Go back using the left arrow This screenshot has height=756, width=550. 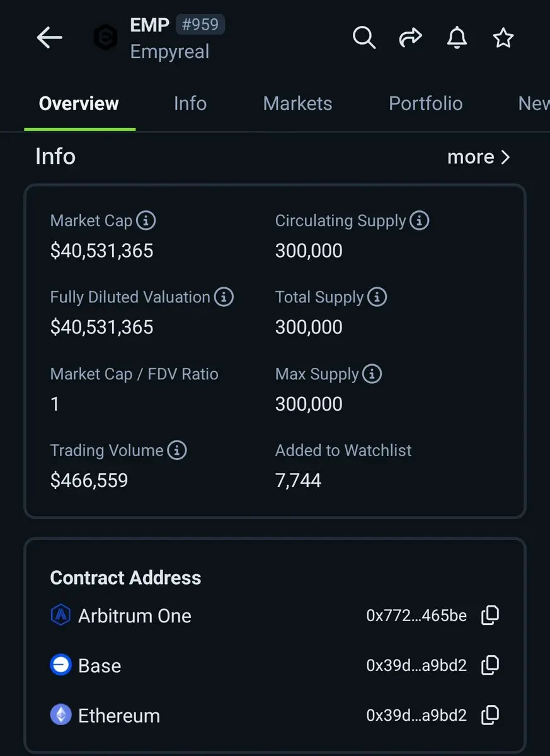tap(49, 38)
